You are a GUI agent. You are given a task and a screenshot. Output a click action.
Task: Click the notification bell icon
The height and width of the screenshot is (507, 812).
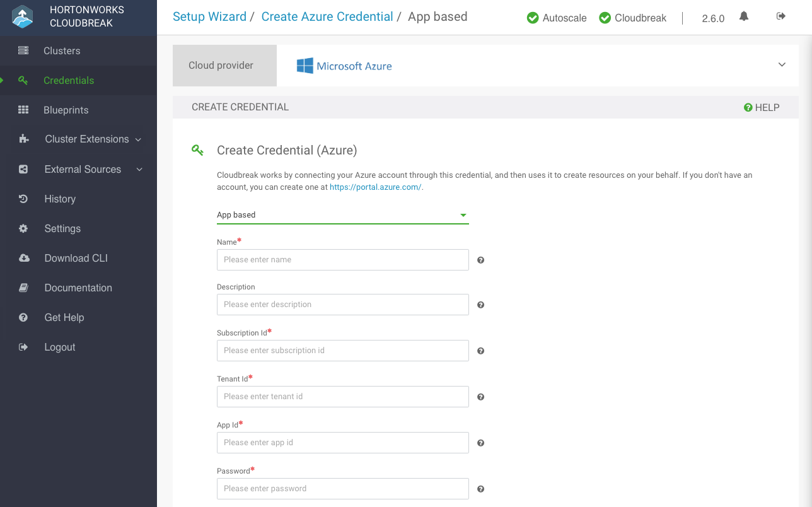(x=744, y=16)
